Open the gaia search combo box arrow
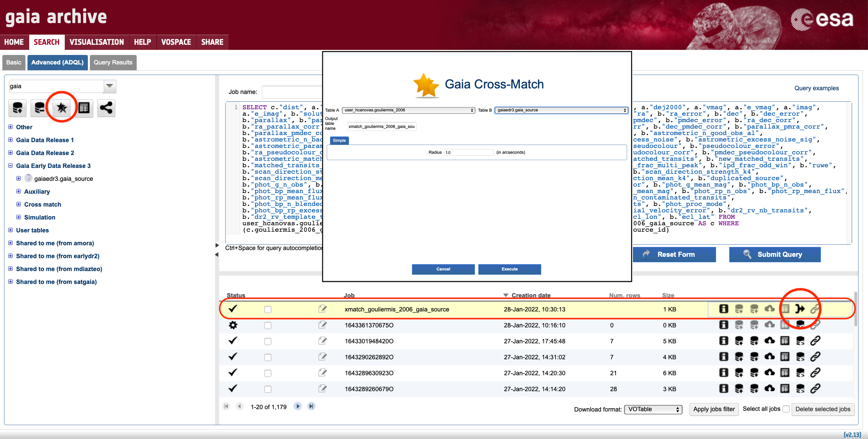This screenshot has height=439, width=868. click(110, 86)
